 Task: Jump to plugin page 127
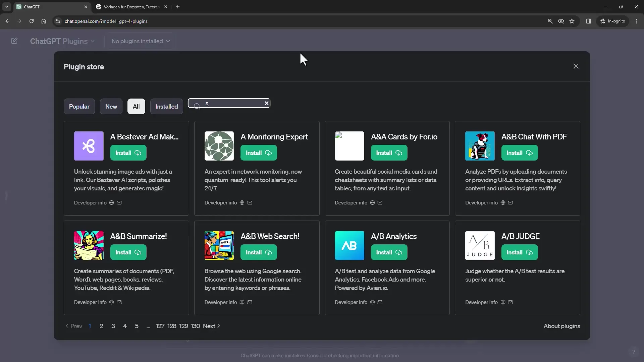click(x=160, y=326)
